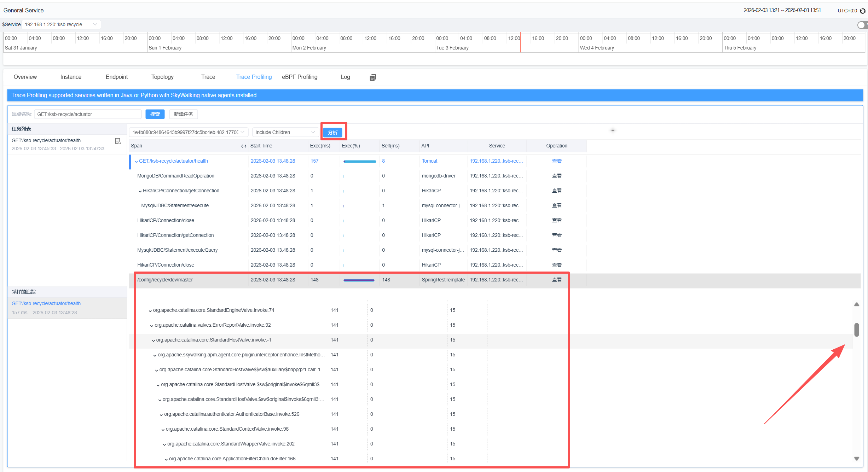Click the endpoint name input field
Screen dimensions: 868x472
(x=88, y=114)
